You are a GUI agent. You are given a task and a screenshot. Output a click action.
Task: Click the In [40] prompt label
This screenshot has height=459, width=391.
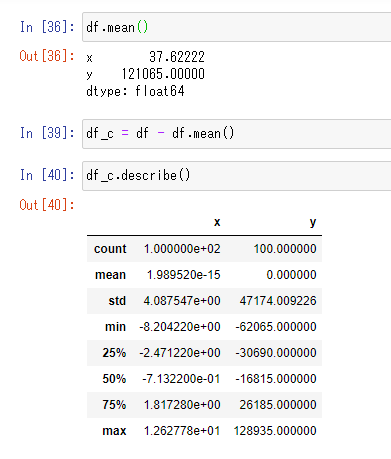tap(47, 175)
